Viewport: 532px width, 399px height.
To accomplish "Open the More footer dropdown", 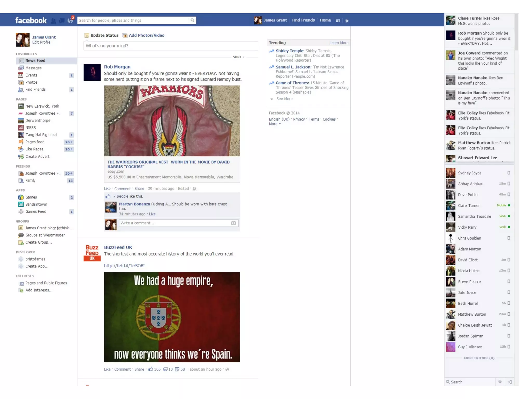I will click(275, 124).
